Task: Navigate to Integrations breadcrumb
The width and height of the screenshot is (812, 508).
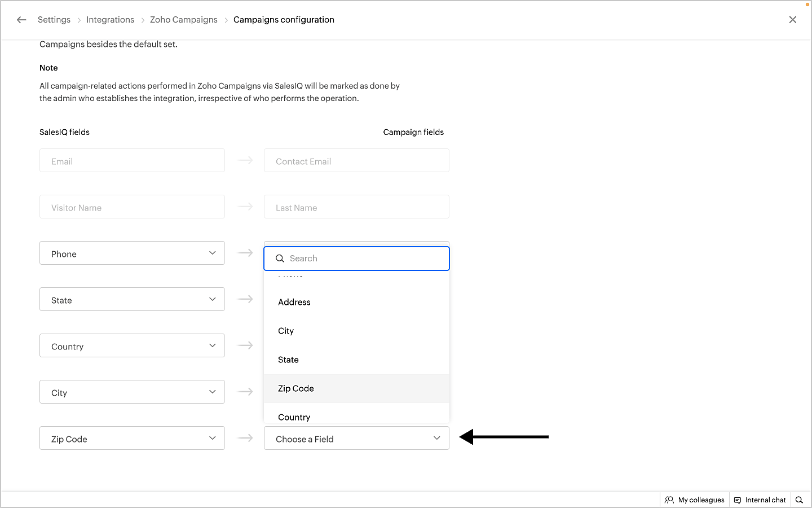Action: click(110, 20)
